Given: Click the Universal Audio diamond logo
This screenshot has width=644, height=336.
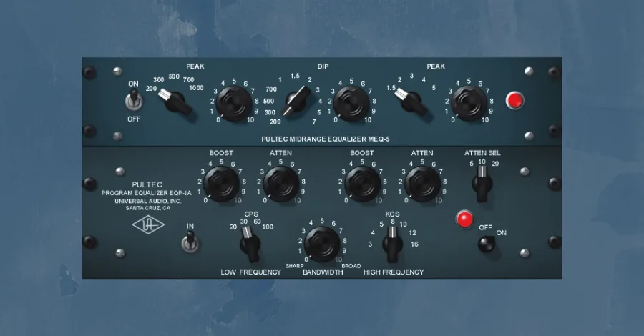Looking at the screenshot, I should (x=148, y=224).
